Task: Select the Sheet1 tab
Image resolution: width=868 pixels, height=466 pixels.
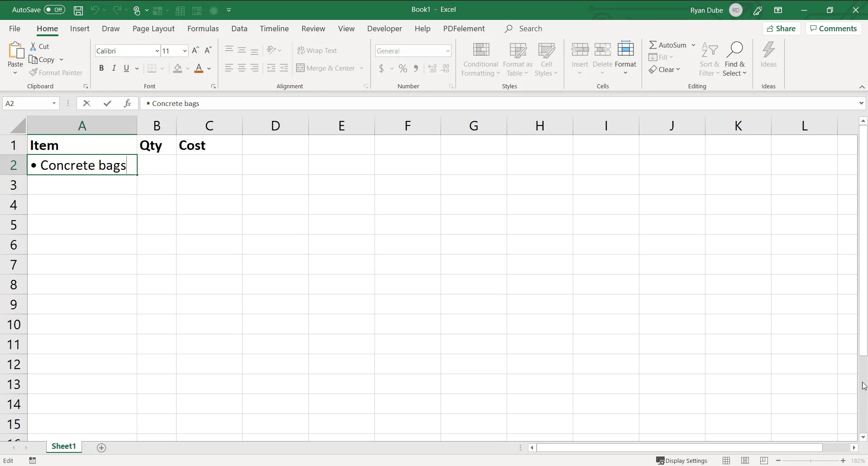Action: [x=64, y=447]
